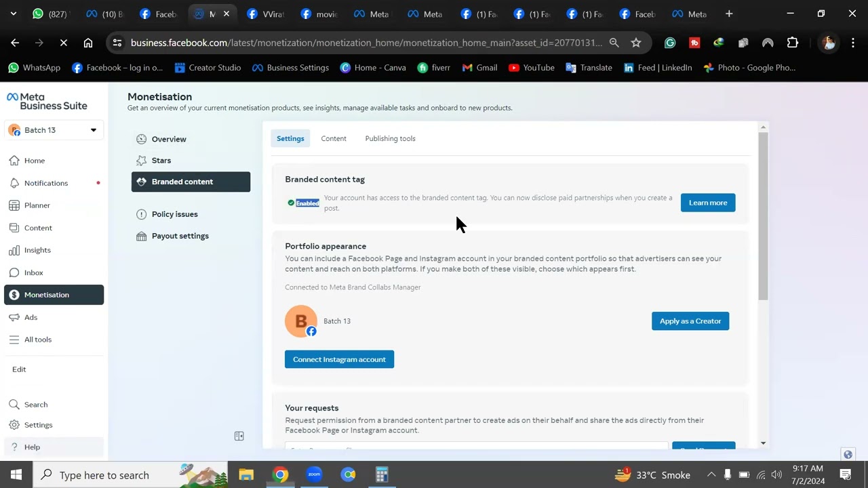Open the fiverr bookmark
The image size is (868, 488).
coord(434,68)
